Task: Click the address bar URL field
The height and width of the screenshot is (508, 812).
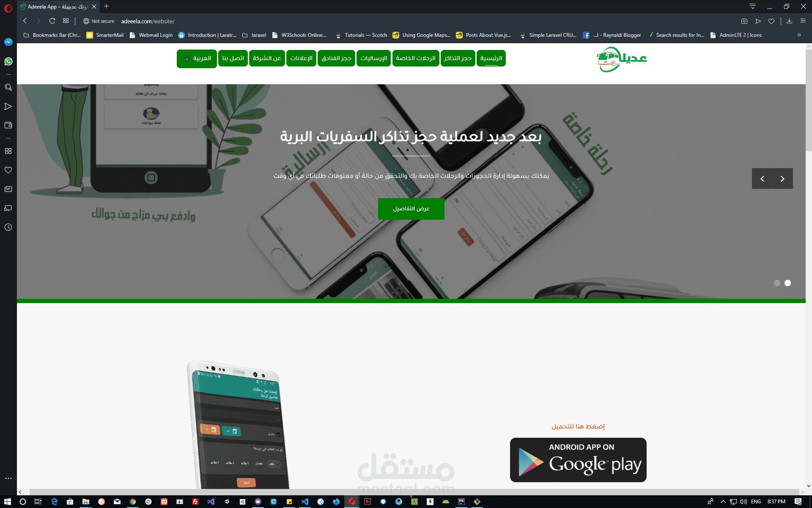Action: (148, 21)
